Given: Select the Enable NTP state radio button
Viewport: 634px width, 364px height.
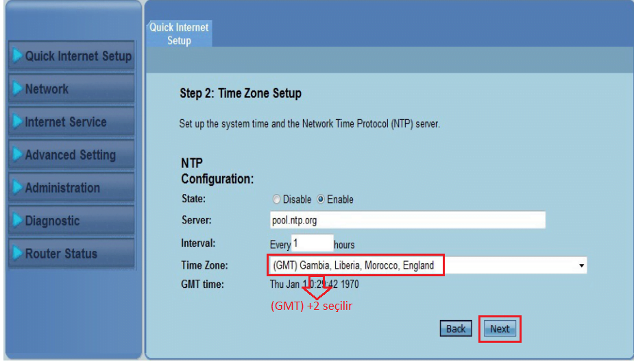Looking at the screenshot, I should 321,199.
